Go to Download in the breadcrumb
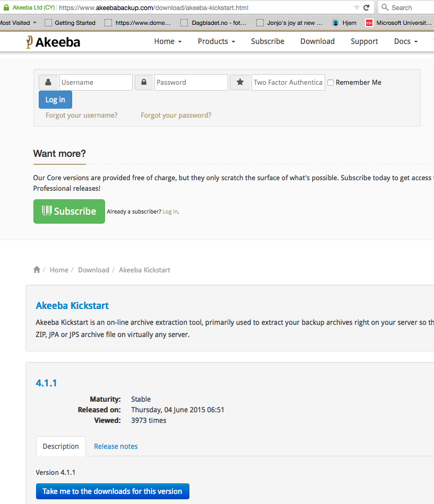This screenshot has width=434, height=504. [x=93, y=270]
